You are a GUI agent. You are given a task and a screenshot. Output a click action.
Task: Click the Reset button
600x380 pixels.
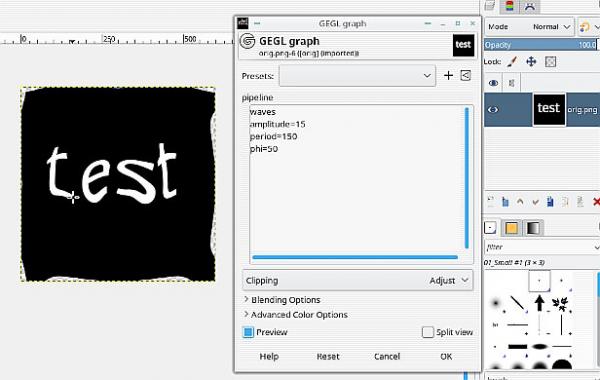pyautogui.click(x=328, y=357)
